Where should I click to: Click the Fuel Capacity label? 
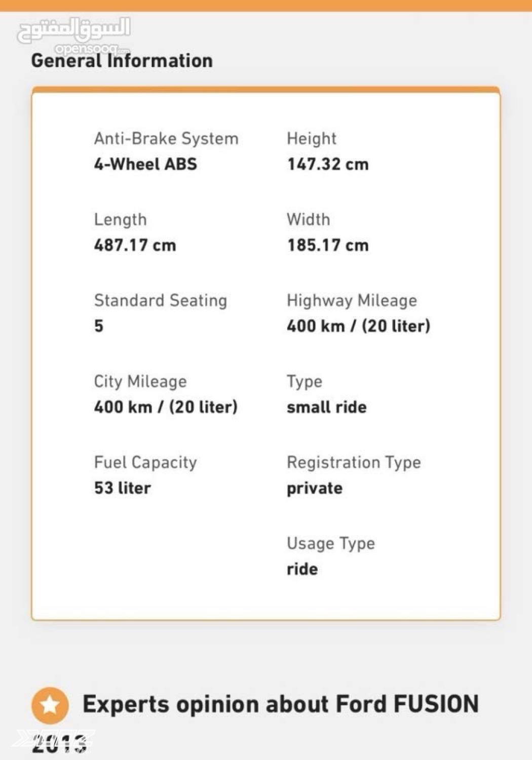click(x=145, y=462)
